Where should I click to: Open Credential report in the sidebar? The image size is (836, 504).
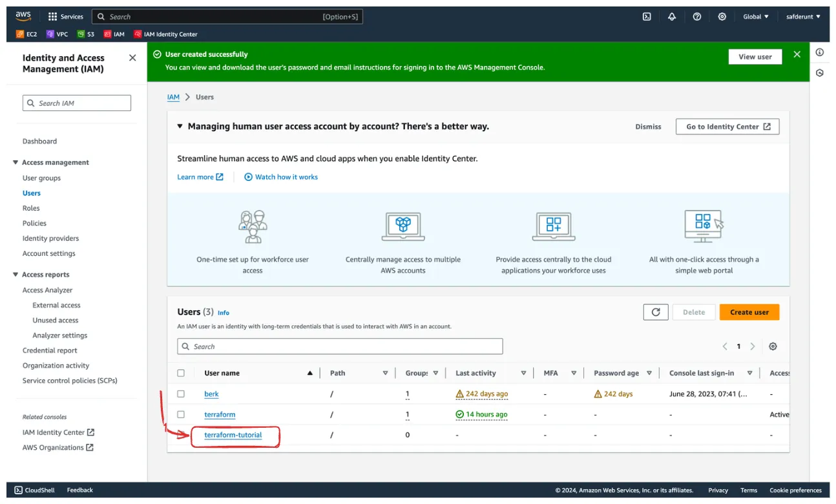pyautogui.click(x=50, y=350)
